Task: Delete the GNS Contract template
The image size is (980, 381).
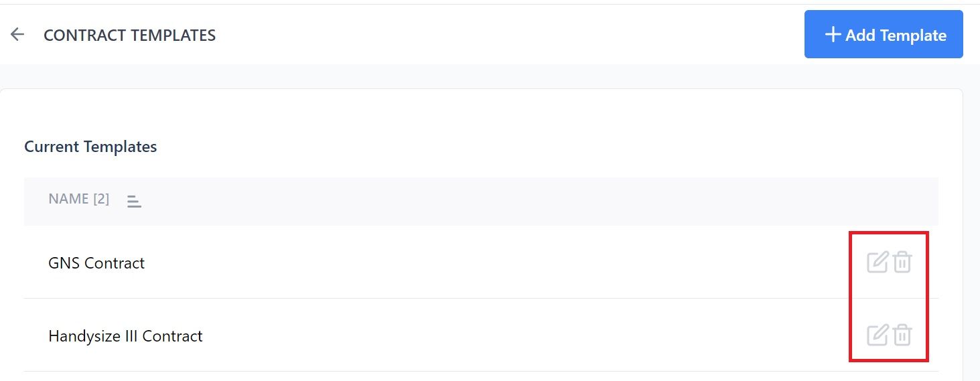Action: (902, 262)
